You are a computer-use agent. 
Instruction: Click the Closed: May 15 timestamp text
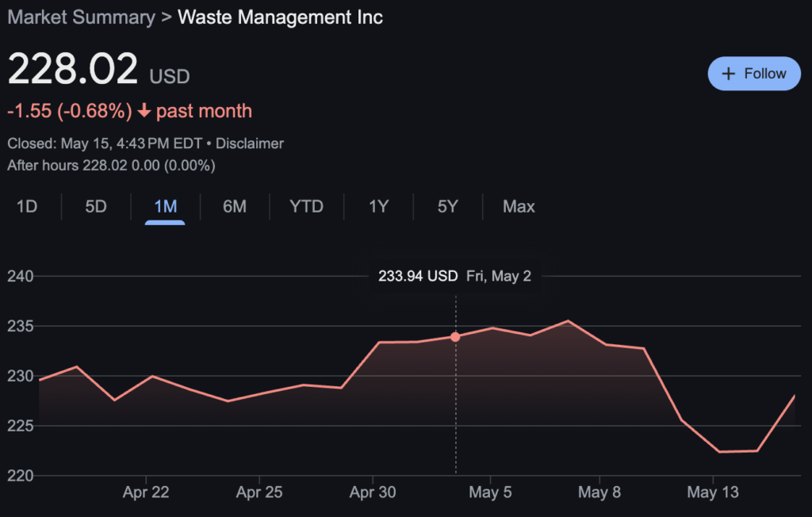click(x=105, y=144)
